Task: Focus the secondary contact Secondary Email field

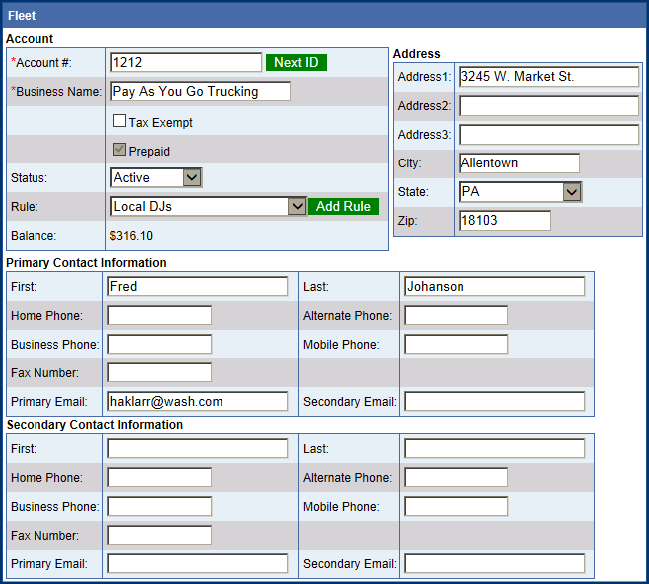Action: [x=494, y=563]
